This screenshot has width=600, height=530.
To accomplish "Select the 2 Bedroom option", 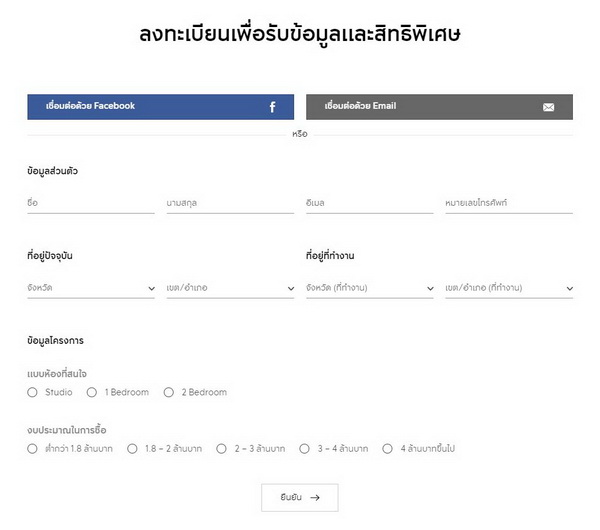I will (x=169, y=392).
